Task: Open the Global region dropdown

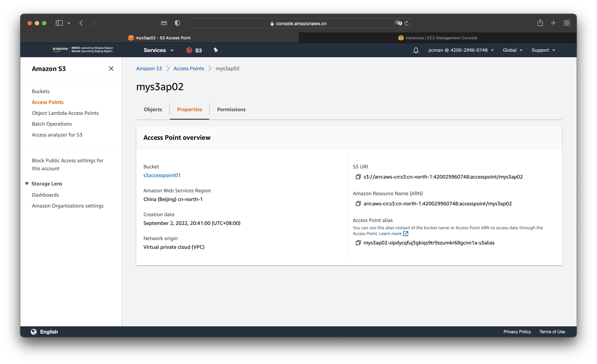Action: click(512, 50)
